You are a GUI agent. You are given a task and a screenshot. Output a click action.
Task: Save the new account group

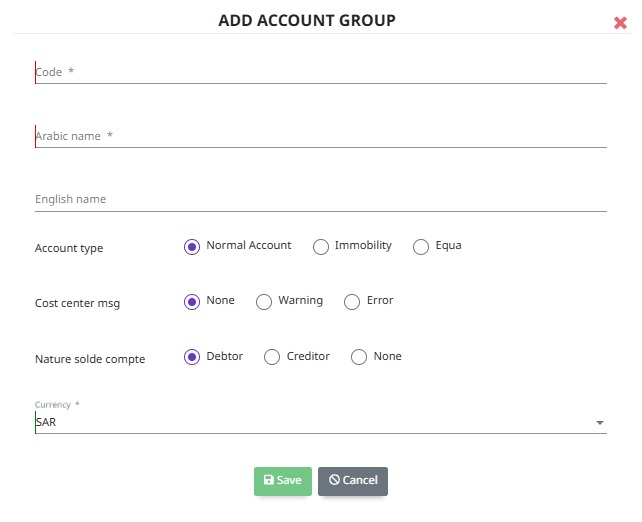pyautogui.click(x=283, y=481)
